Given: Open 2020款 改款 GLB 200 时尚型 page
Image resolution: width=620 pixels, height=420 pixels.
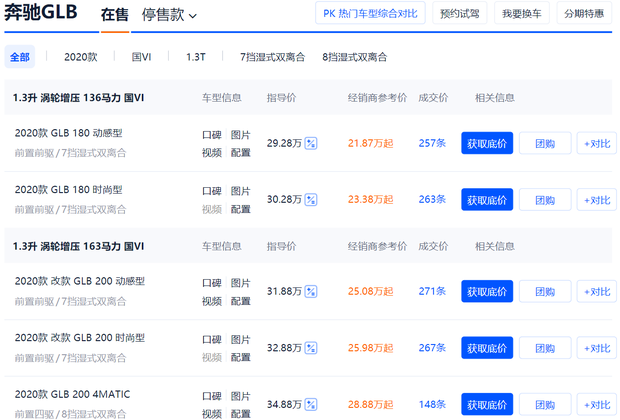Looking at the screenshot, I should point(80,338).
